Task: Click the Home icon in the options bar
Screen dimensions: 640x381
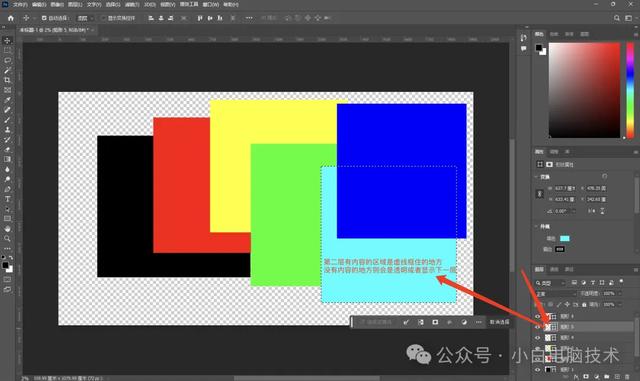Action: pos(11,18)
